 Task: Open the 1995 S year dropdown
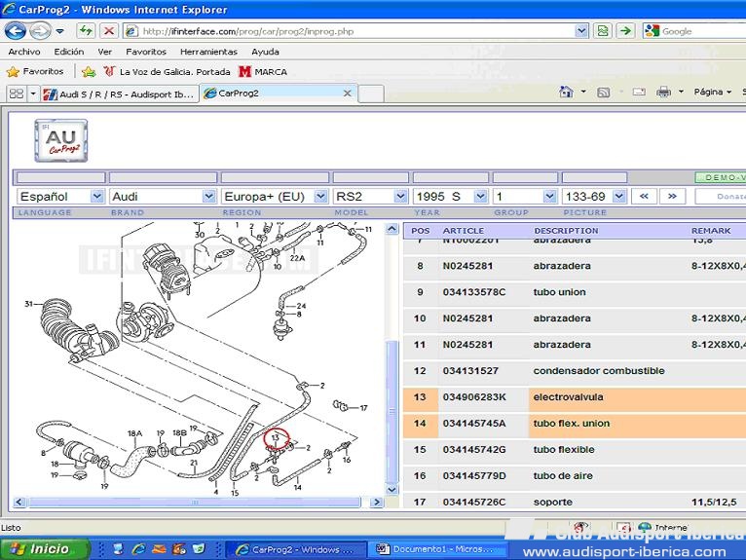pos(451,196)
